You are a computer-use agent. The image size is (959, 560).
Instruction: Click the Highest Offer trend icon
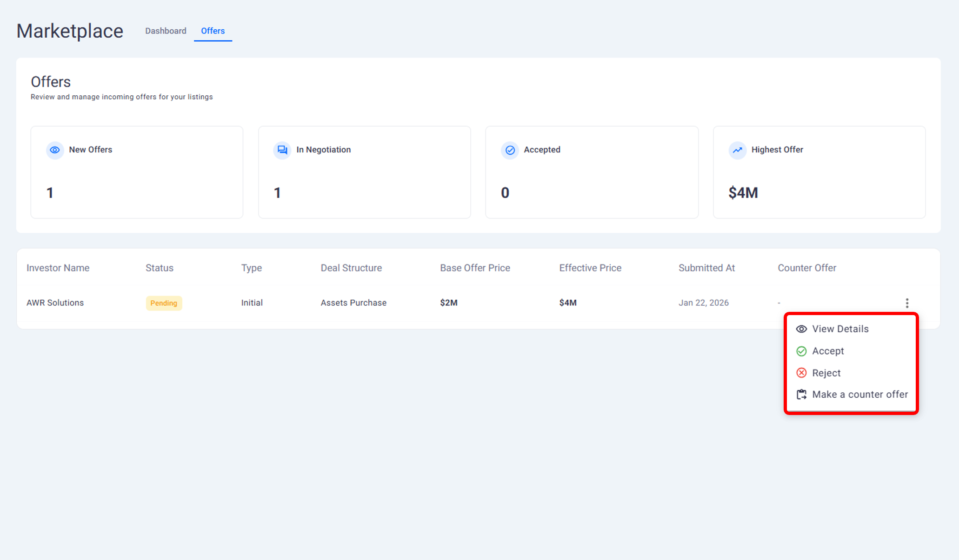(x=737, y=150)
